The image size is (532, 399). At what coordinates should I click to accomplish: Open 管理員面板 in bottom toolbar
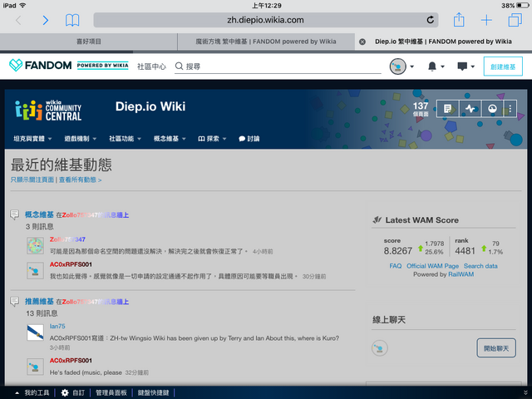(111, 392)
